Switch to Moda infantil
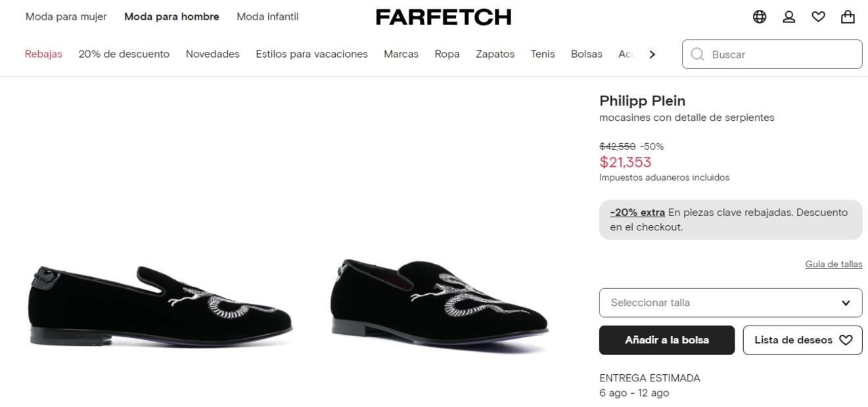The width and height of the screenshot is (868, 407). tap(267, 17)
